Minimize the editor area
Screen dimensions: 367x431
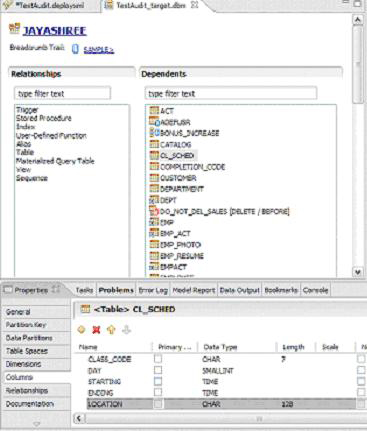tap(345, 2)
